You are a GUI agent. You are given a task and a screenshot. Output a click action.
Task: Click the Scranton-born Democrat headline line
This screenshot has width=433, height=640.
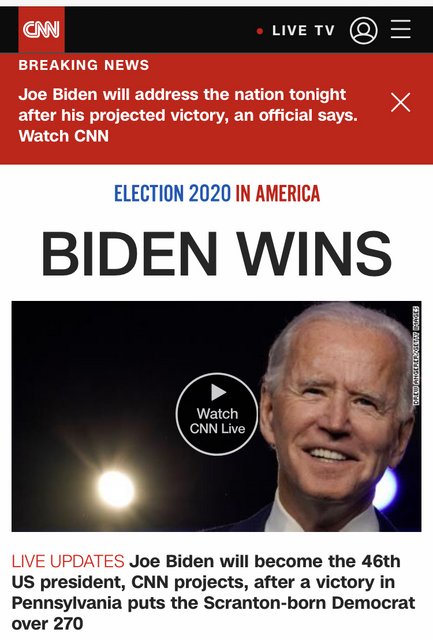click(213, 603)
